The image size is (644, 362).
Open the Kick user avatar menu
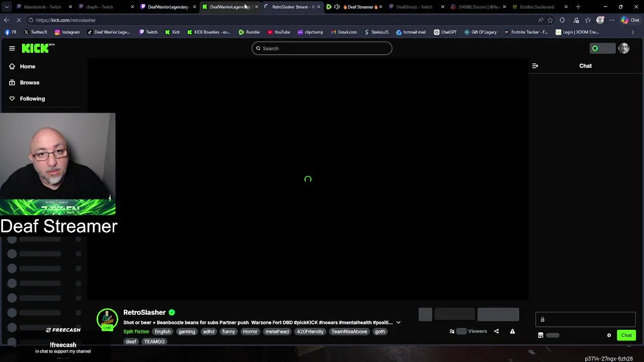[624, 48]
